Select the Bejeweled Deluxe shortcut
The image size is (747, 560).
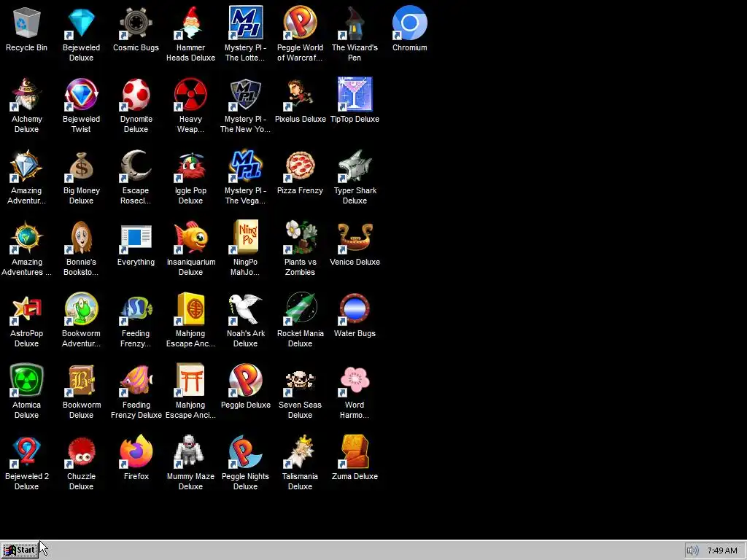[x=82, y=23]
